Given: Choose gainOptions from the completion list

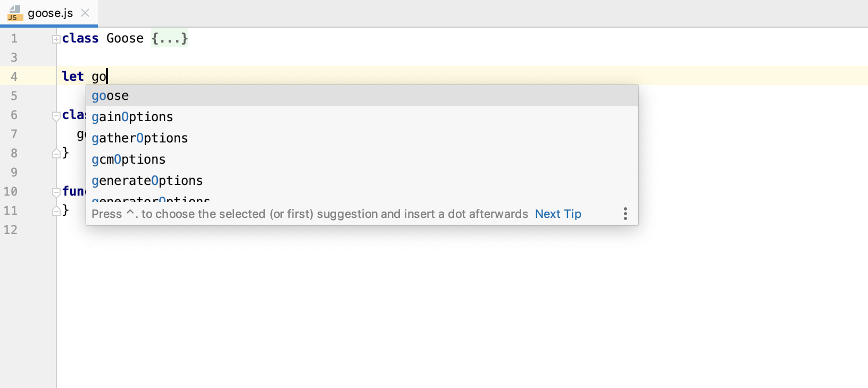Looking at the screenshot, I should tap(132, 117).
